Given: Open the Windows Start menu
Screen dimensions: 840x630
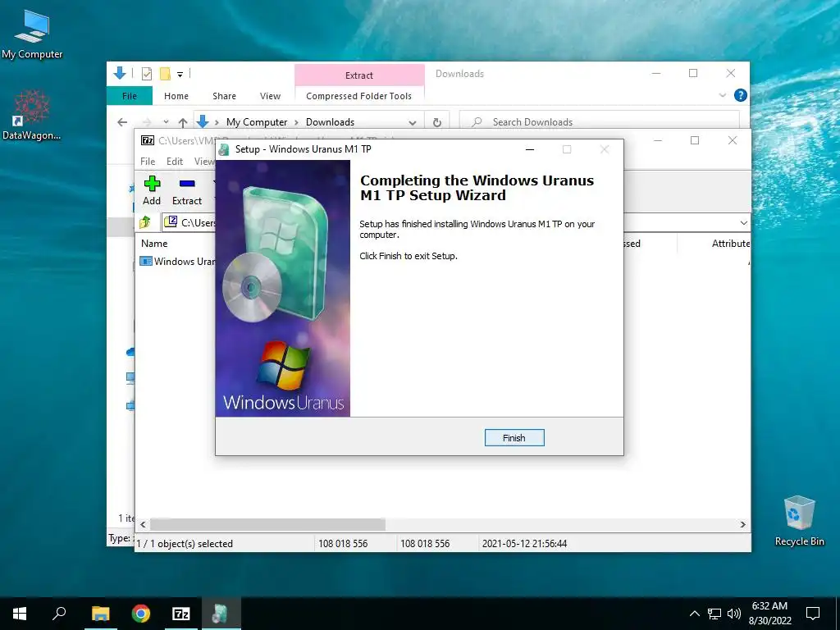Looking at the screenshot, I should [20, 614].
